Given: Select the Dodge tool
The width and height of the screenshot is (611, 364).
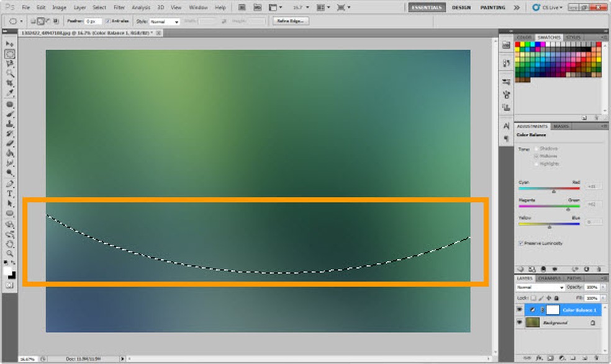Looking at the screenshot, I should (10, 172).
